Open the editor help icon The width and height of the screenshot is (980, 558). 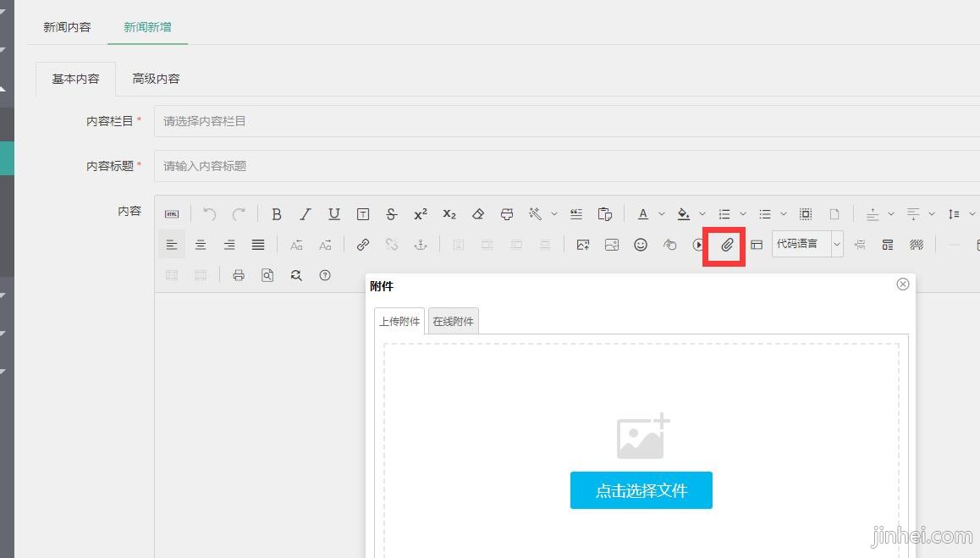coord(325,275)
